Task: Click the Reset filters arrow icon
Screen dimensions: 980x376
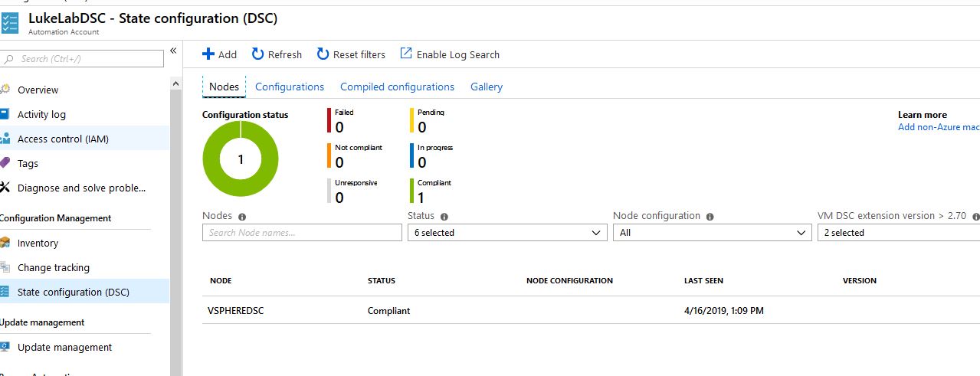Action: pyautogui.click(x=323, y=54)
